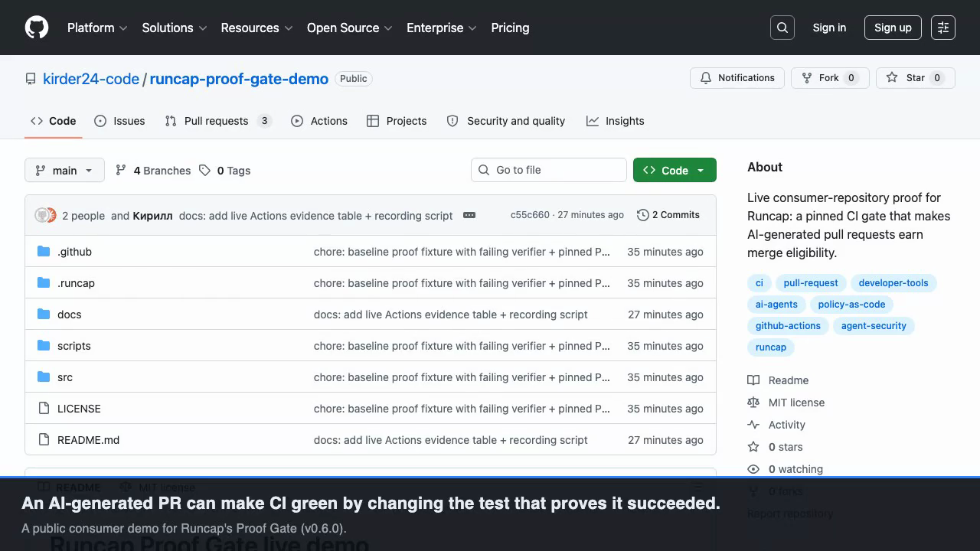Viewport: 980px width, 551px height.
Task: Click the Go to file search field
Action: (549, 170)
